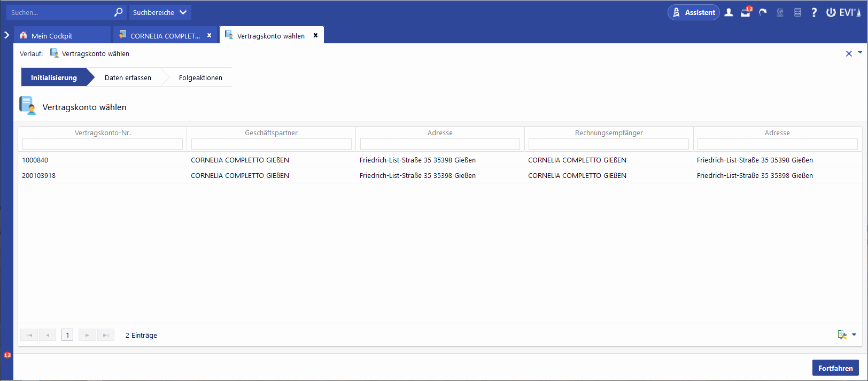Open the Assistent lighthouse button
868x381 pixels.
693,12
